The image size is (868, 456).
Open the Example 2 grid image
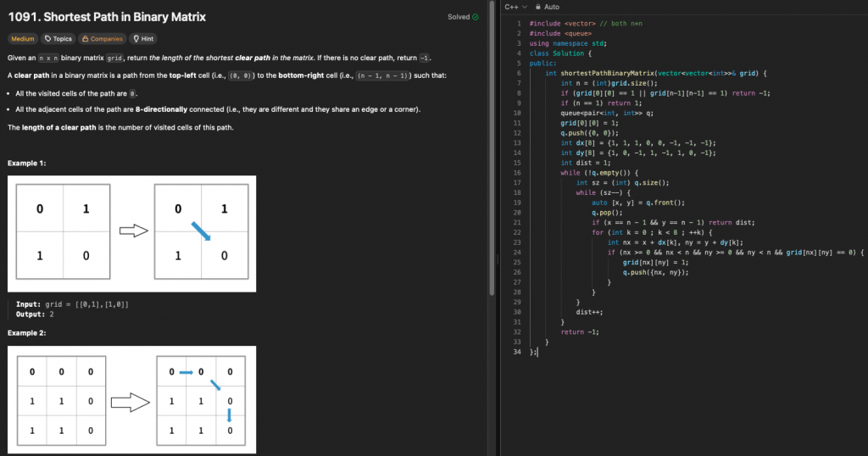coord(131,400)
